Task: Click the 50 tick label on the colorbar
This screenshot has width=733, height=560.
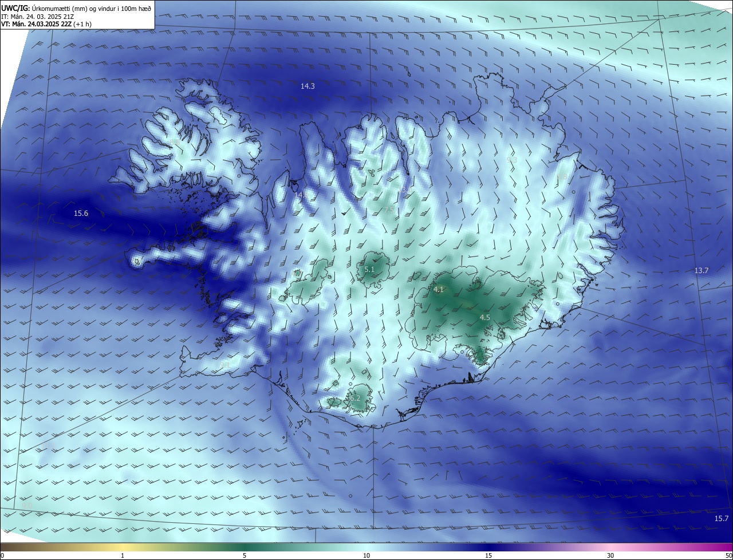Action: pos(728,555)
